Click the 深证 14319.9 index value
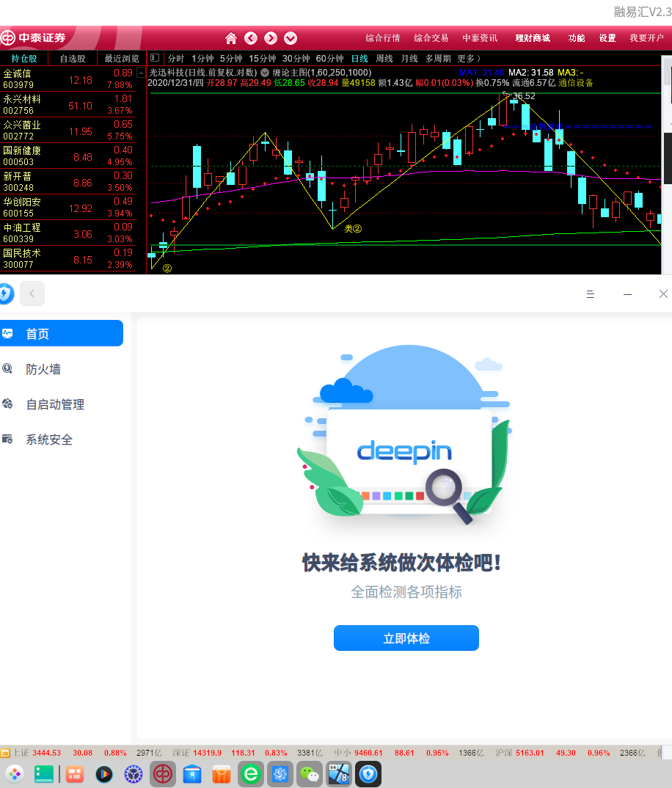This screenshot has width=672, height=788. pos(207,753)
